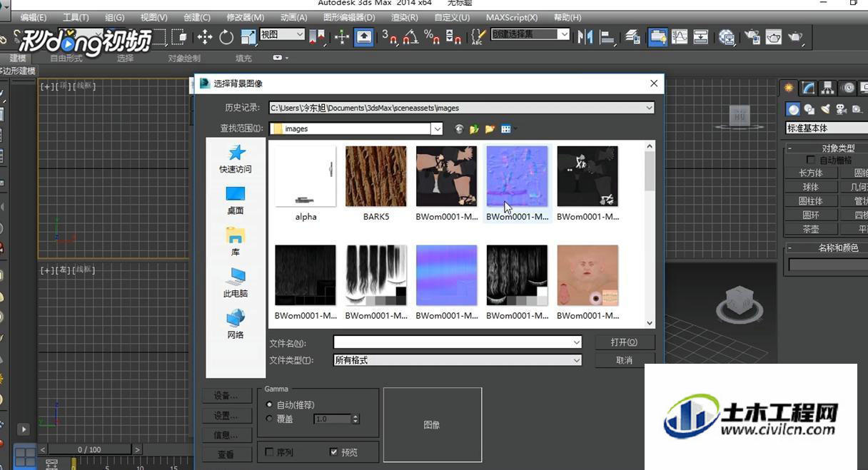Open the 工具(T) menu
The width and height of the screenshot is (868, 470).
click(76, 17)
